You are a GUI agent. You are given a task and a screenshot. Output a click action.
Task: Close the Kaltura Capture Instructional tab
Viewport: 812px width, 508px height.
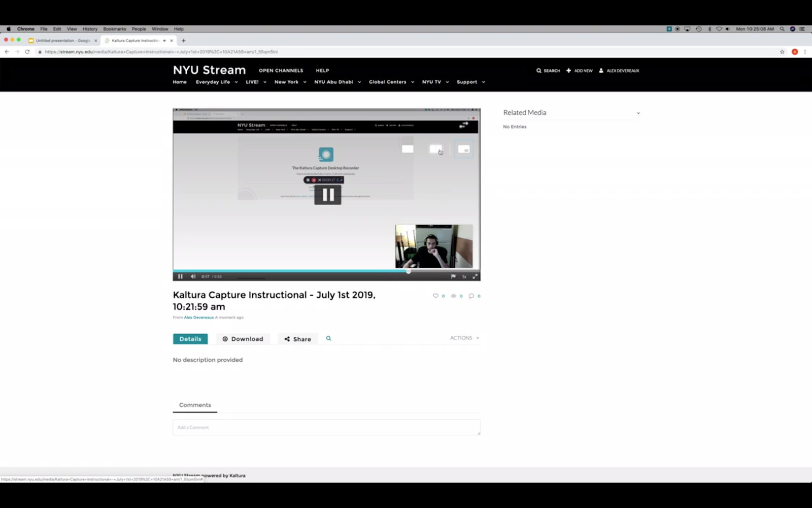click(x=172, y=41)
